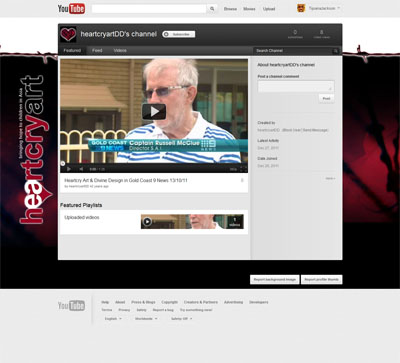Image resolution: width=400 pixels, height=363 pixels.
Task: Open Movies in the top navigation
Action: pos(249,9)
